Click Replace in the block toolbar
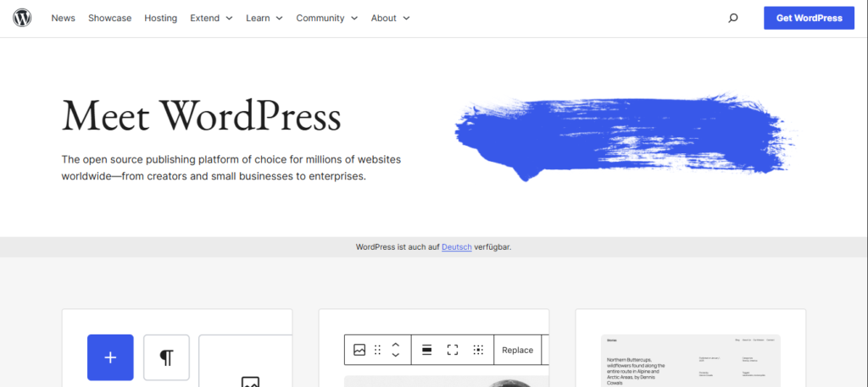 [x=518, y=350]
